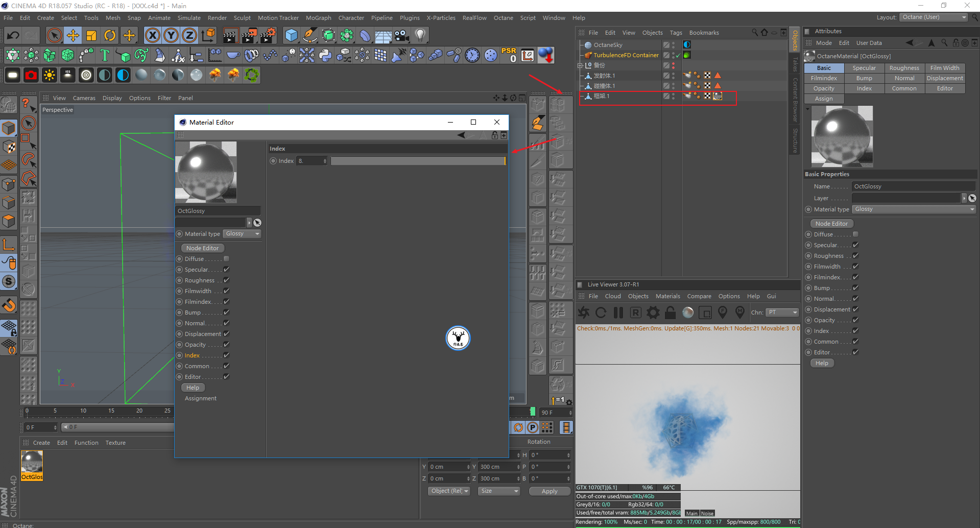
Task: Open Material type dropdown in Material Editor
Action: tap(243, 234)
